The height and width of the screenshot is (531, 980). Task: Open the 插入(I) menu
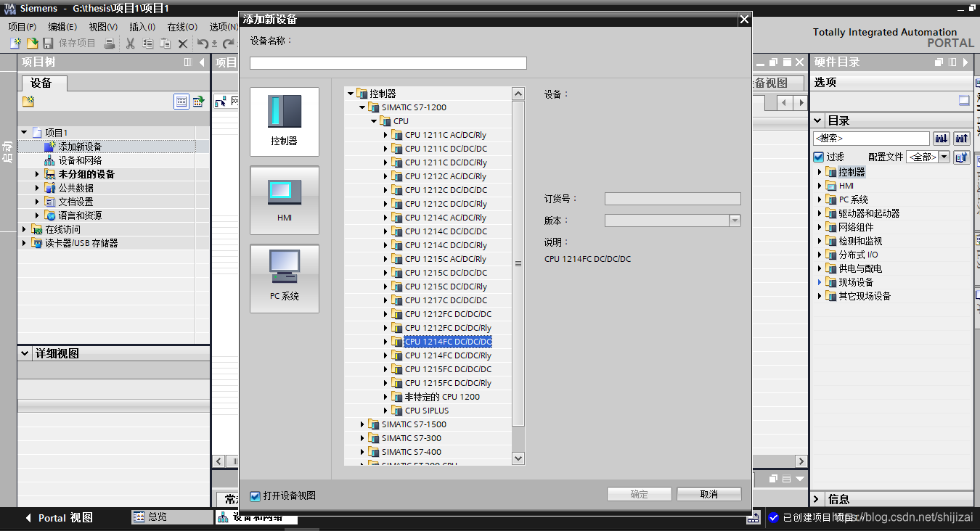click(142, 27)
